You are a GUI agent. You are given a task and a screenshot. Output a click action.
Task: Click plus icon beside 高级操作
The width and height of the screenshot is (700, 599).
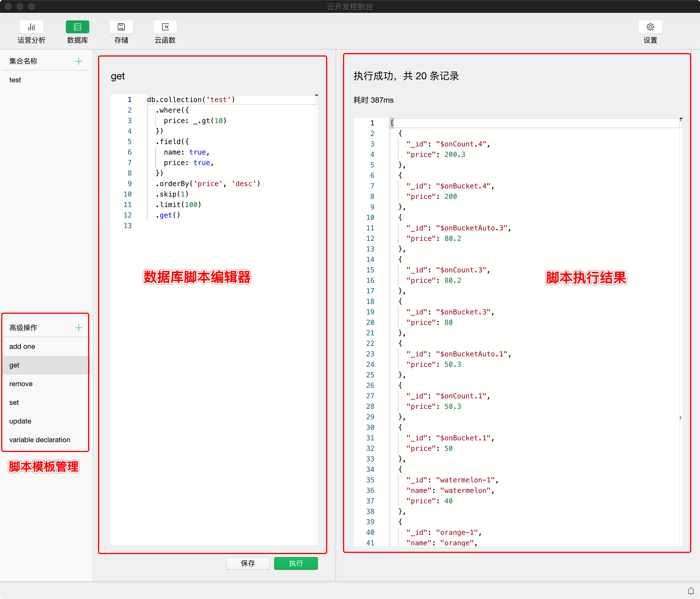click(x=79, y=328)
